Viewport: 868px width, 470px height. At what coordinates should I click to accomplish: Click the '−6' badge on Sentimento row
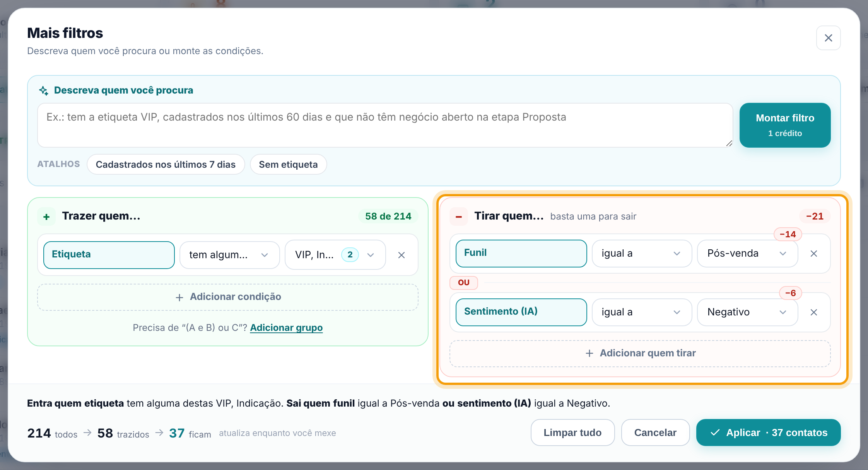[790, 293]
